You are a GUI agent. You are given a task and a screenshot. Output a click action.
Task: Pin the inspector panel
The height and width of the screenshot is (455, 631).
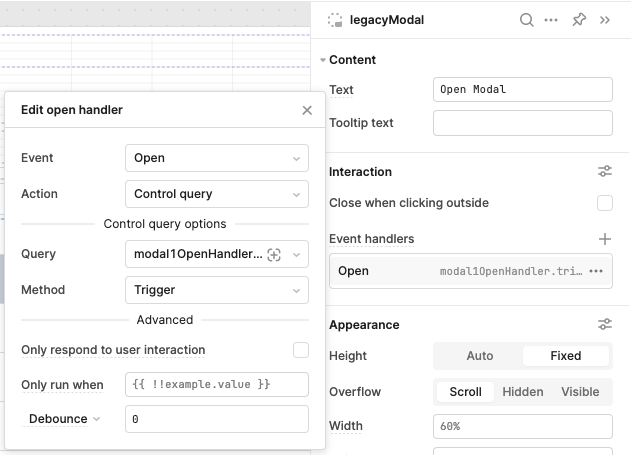point(579,20)
